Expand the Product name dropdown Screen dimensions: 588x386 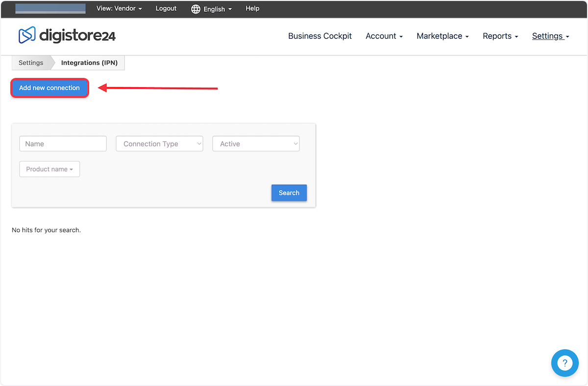click(x=49, y=169)
